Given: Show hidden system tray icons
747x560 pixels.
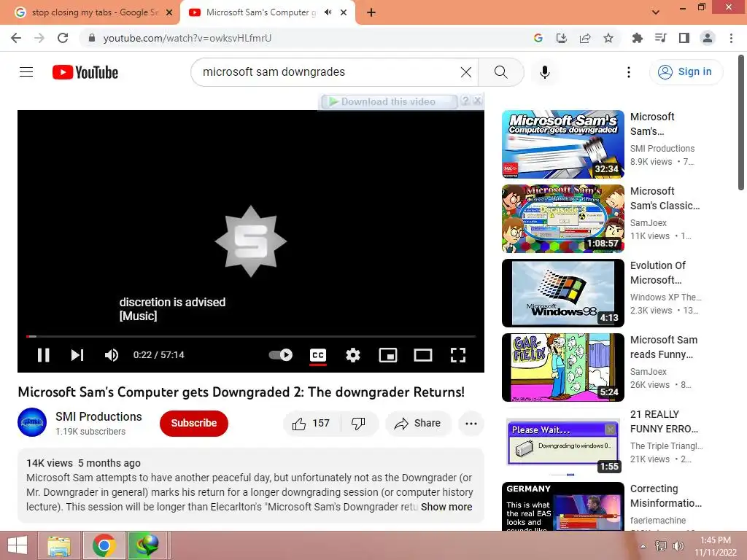Looking at the screenshot, I should coord(643,546).
